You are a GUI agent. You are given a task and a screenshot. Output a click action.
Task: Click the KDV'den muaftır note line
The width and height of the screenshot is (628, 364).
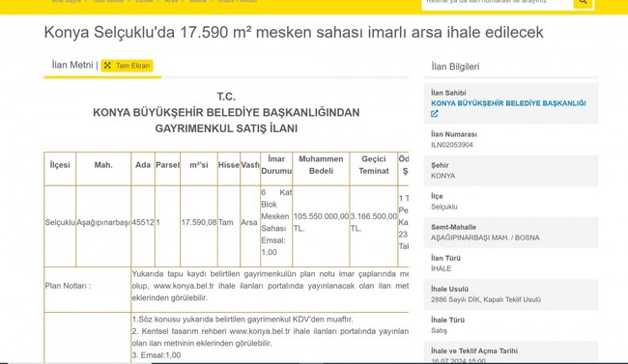[x=243, y=320]
